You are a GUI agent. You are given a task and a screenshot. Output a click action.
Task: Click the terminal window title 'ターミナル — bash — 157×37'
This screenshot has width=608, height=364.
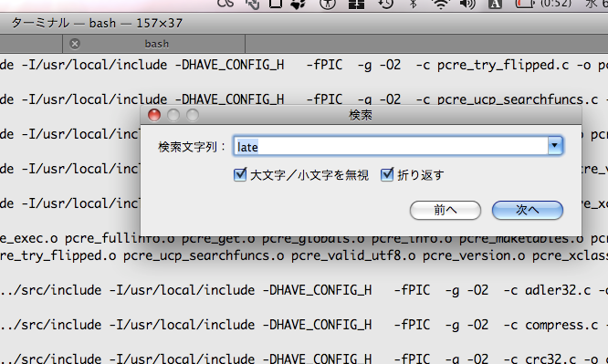(x=97, y=23)
